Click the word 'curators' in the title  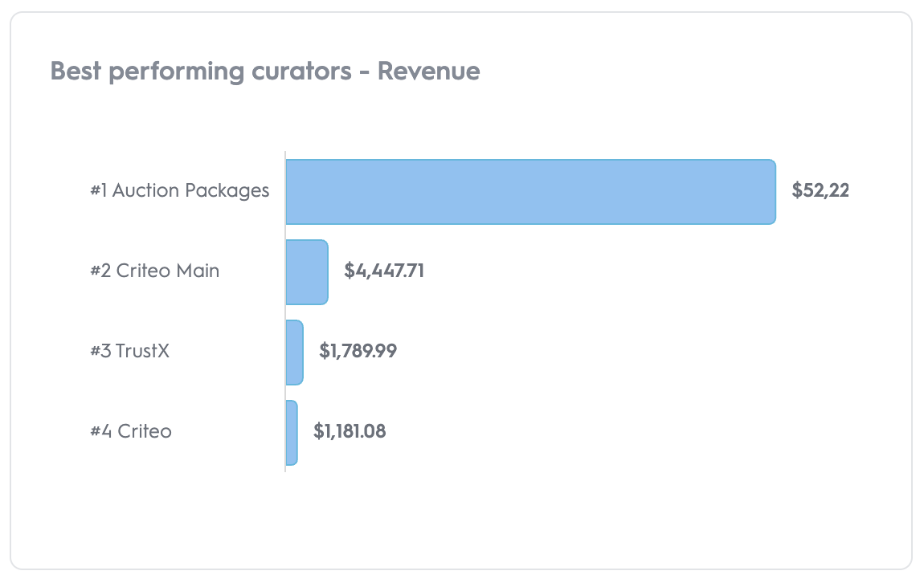[301, 71]
